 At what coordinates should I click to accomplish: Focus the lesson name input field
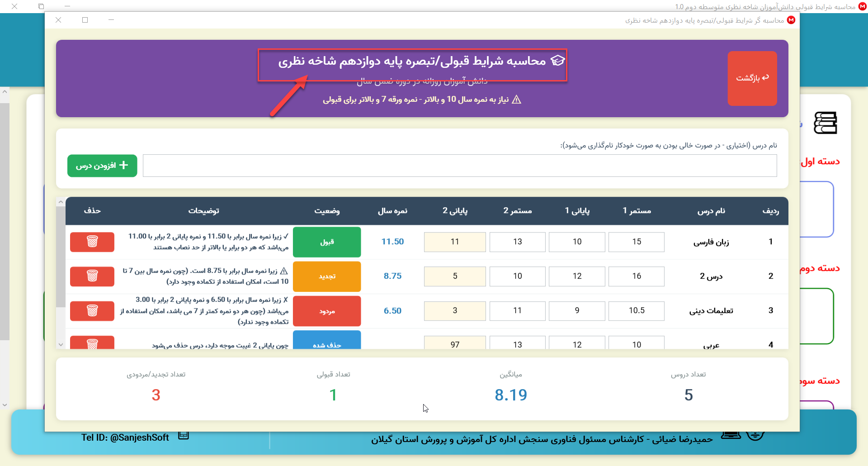459,166
